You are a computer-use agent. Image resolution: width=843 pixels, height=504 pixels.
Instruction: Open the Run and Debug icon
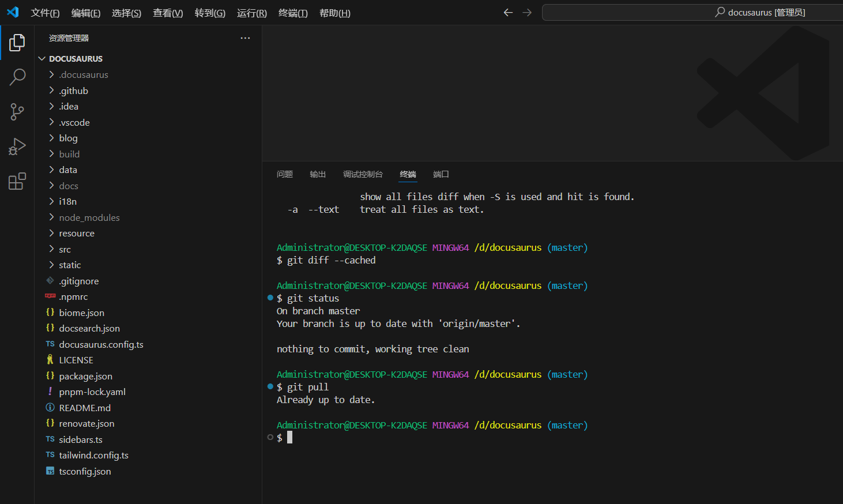pos(17,146)
